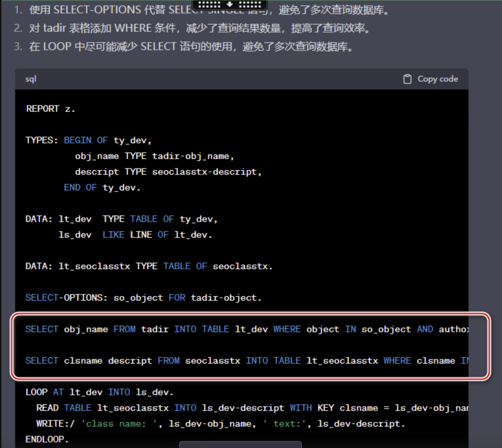Click the clipboard icon beside Copy code
This screenshot has height=448, width=502.
407,79
